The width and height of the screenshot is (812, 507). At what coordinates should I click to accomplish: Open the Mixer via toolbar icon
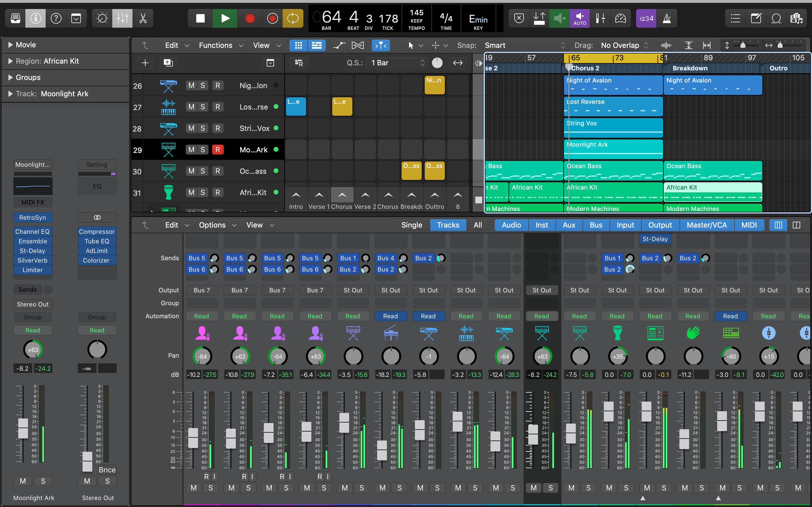tap(122, 18)
